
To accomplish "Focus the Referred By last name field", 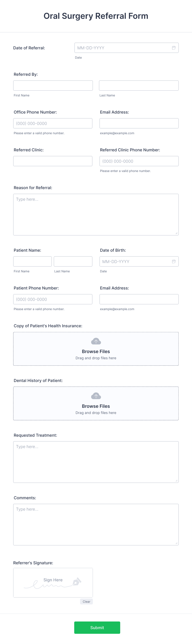I will click(139, 85).
